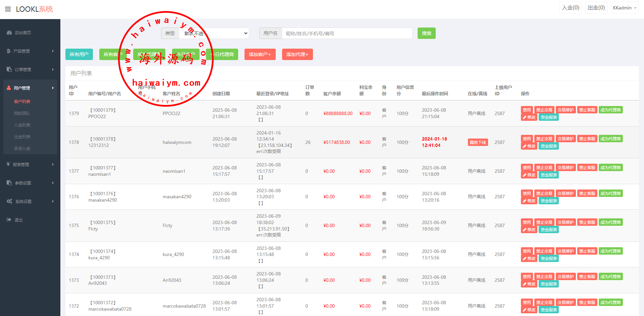Click the gears icon for 系统设置
The image size is (644, 316).
[x=9, y=201]
